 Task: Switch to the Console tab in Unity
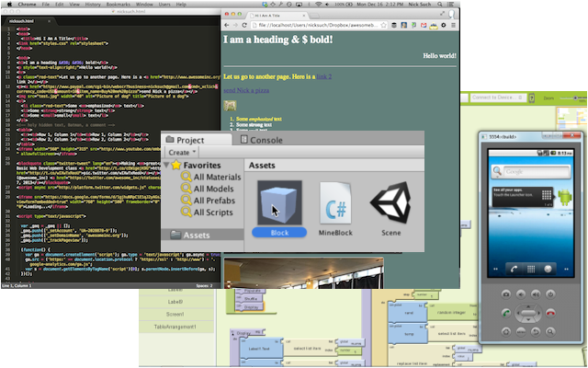point(261,140)
